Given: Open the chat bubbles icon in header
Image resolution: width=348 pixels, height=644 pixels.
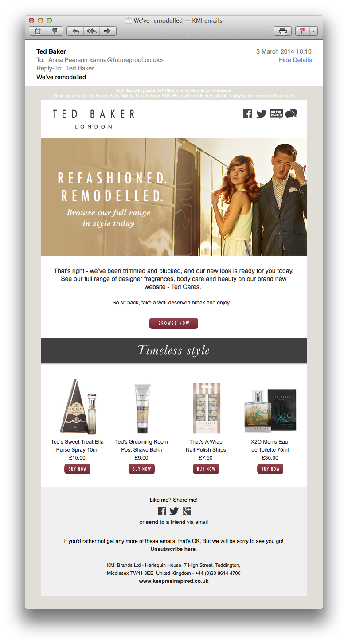Looking at the screenshot, I should pos(291,114).
